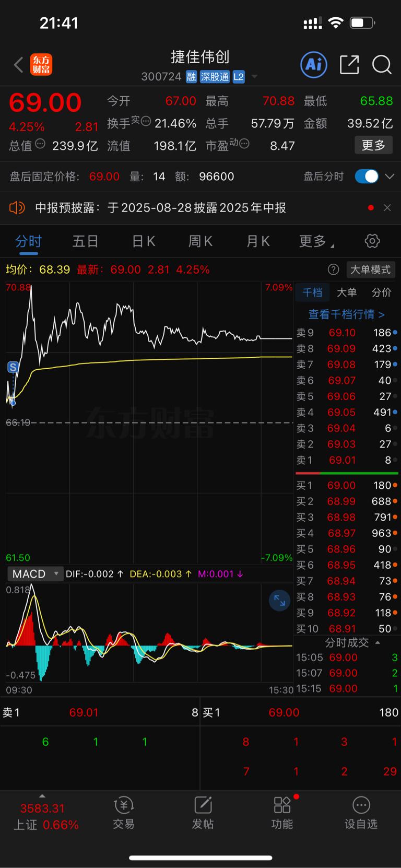Tap the 买10 68.91 order row
The image size is (401, 868).
[x=347, y=629]
